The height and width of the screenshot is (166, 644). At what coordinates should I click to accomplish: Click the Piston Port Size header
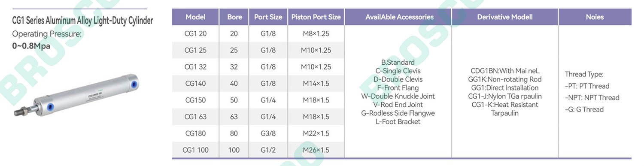pyautogui.click(x=316, y=17)
